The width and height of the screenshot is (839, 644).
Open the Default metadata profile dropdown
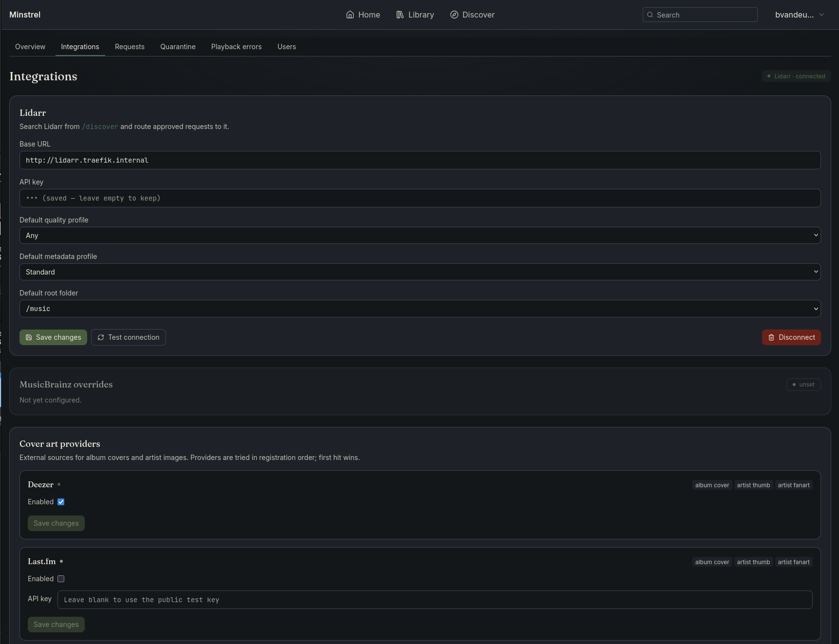420,272
